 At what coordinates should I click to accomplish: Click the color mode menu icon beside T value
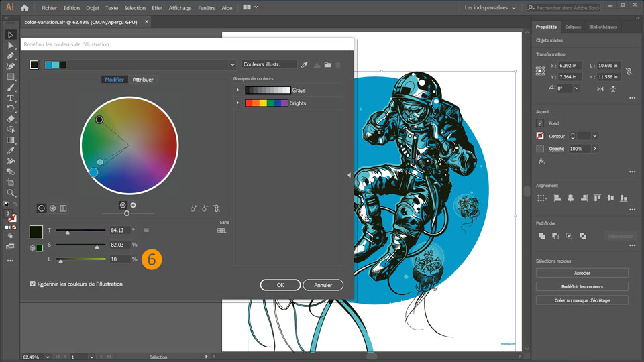146,230
